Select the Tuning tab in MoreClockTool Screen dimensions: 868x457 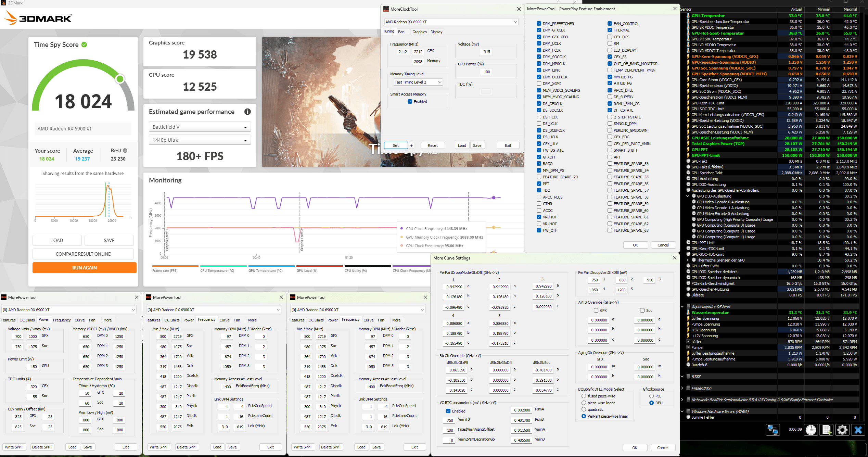(x=388, y=31)
